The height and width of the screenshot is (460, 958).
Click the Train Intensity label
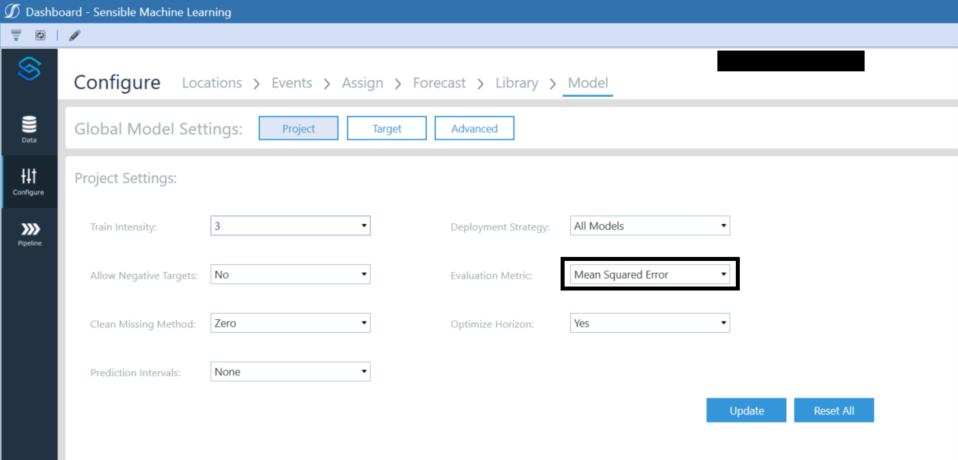tap(123, 227)
